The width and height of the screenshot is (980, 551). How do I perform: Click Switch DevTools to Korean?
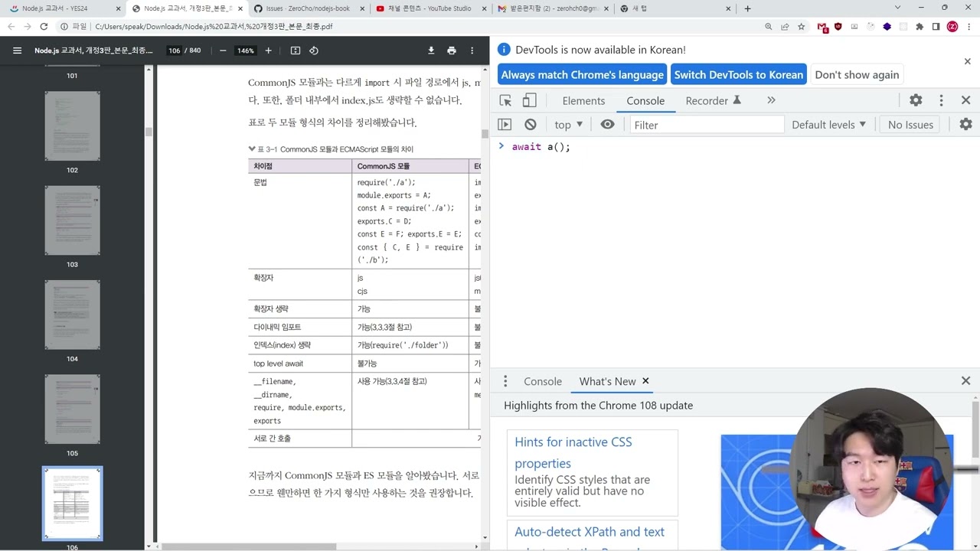click(739, 74)
